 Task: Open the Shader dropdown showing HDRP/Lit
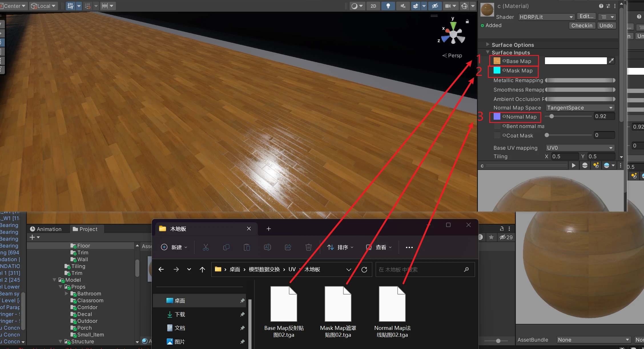[x=546, y=17]
